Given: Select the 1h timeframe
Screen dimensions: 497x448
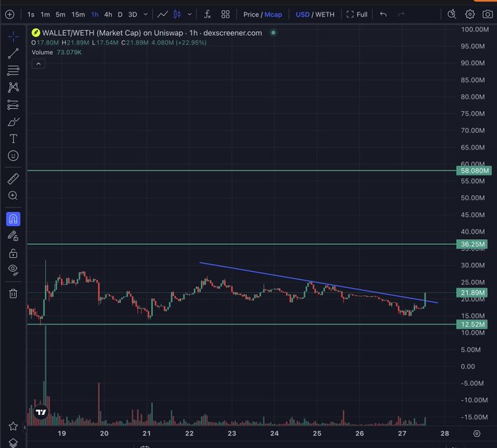Looking at the screenshot, I should point(95,15).
